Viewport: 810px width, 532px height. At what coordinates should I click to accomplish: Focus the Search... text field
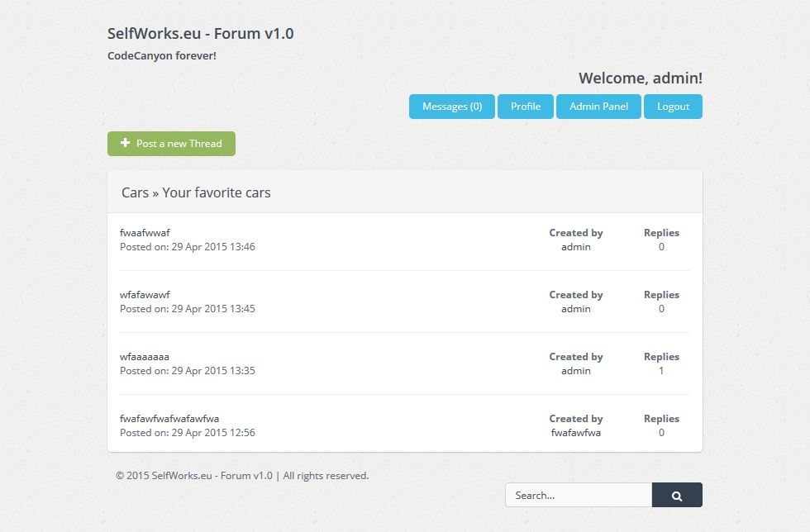[579, 496]
